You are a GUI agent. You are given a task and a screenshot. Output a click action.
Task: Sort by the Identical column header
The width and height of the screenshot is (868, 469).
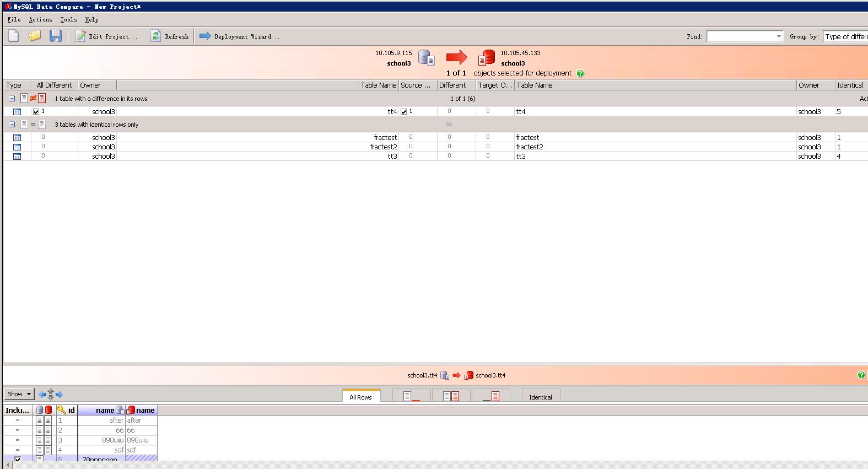(851, 85)
